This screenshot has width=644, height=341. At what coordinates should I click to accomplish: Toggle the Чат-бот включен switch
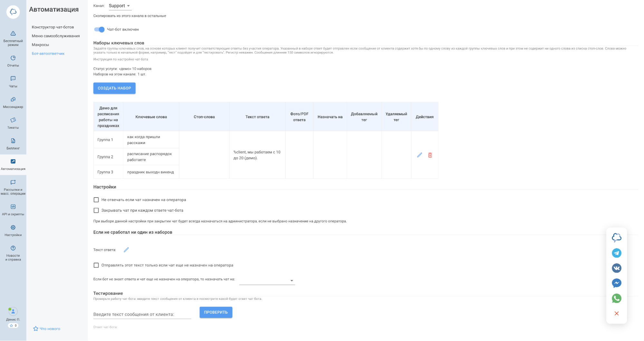(x=99, y=30)
